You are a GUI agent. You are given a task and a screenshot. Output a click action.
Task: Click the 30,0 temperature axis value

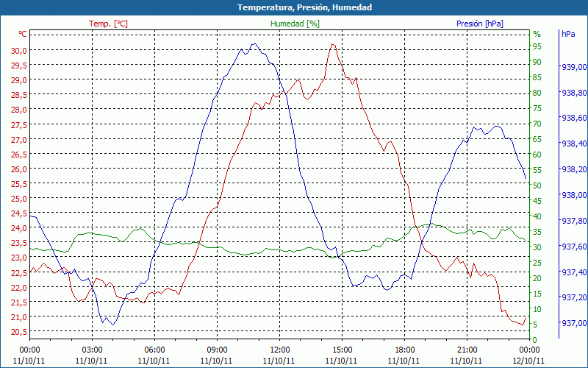click(19, 50)
